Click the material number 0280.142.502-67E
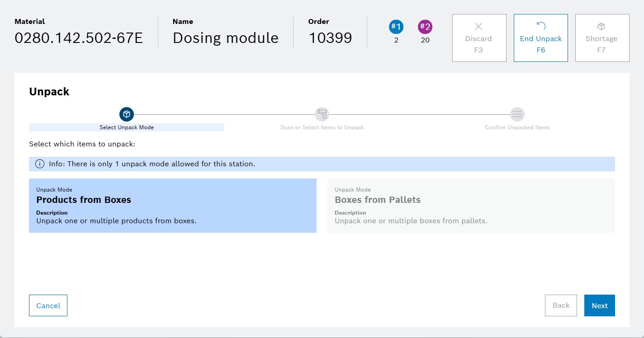The height and width of the screenshot is (338, 644). (x=79, y=38)
